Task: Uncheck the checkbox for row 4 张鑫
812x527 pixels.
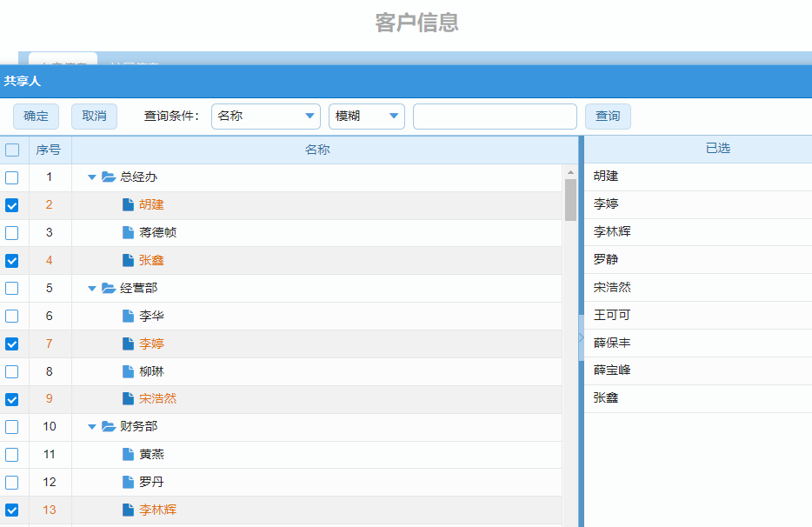Action: [12, 260]
